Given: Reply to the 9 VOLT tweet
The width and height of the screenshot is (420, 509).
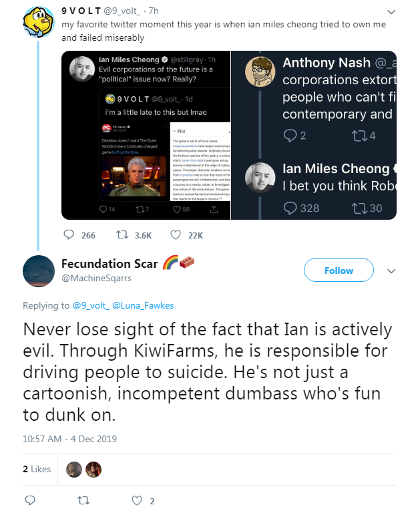Looking at the screenshot, I should pos(69,234).
